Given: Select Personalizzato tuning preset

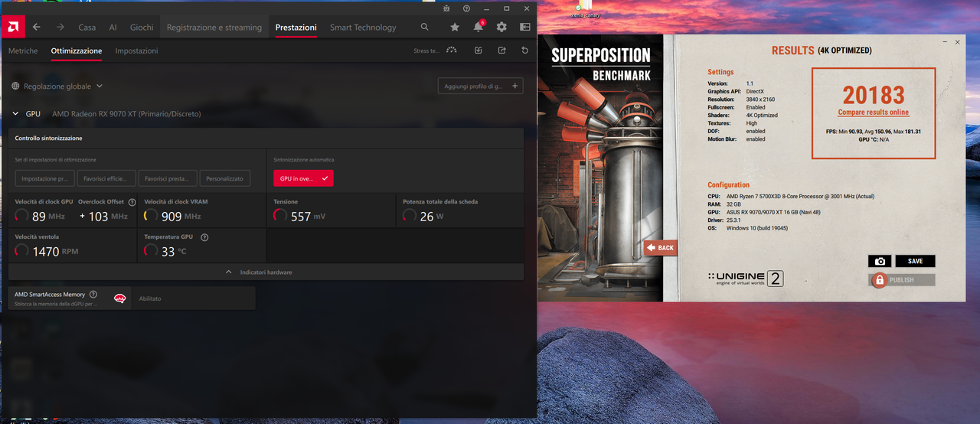Looking at the screenshot, I should coord(225,178).
